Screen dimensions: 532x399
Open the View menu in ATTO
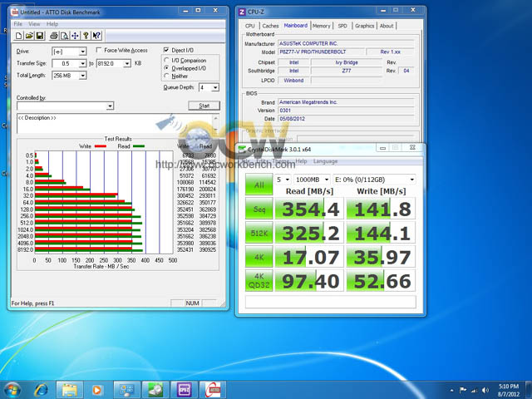(34, 24)
